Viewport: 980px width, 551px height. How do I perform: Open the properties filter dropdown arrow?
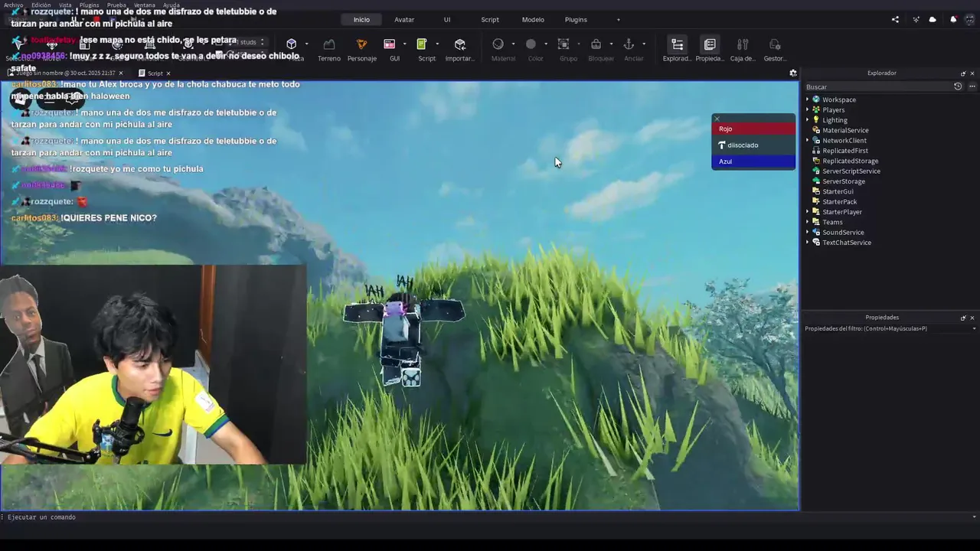click(x=974, y=329)
